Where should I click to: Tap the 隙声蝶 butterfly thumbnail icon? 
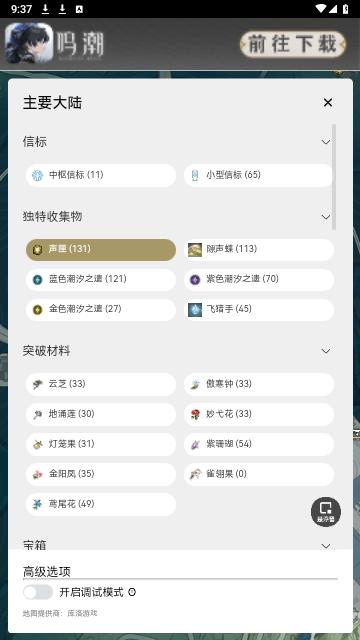point(195,249)
